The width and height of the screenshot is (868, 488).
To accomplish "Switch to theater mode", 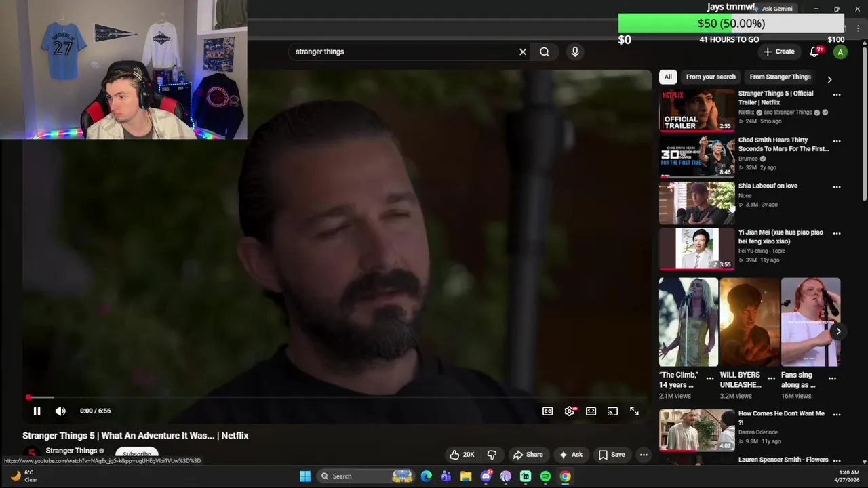I will pyautogui.click(x=591, y=411).
